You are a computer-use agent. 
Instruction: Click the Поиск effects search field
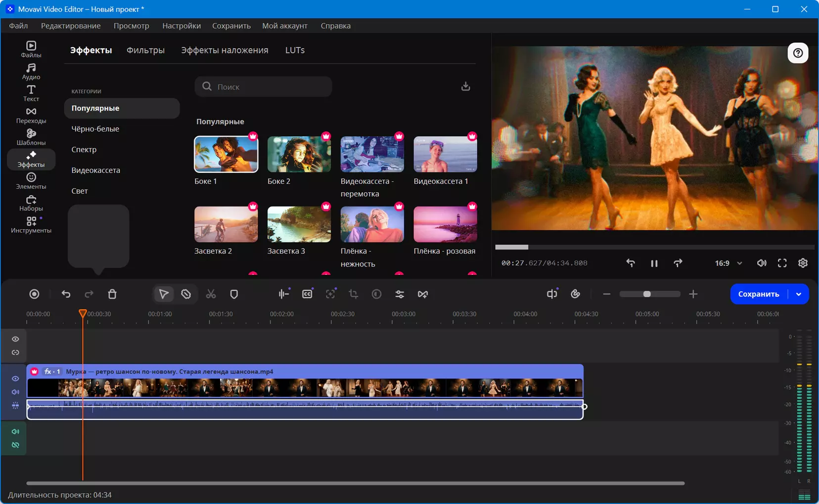click(263, 86)
